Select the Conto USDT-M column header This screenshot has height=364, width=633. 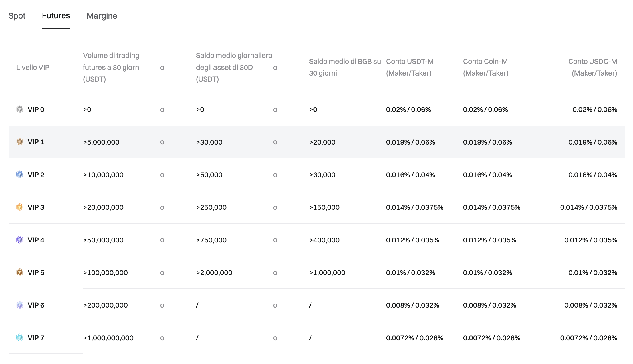(x=410, y=67)
